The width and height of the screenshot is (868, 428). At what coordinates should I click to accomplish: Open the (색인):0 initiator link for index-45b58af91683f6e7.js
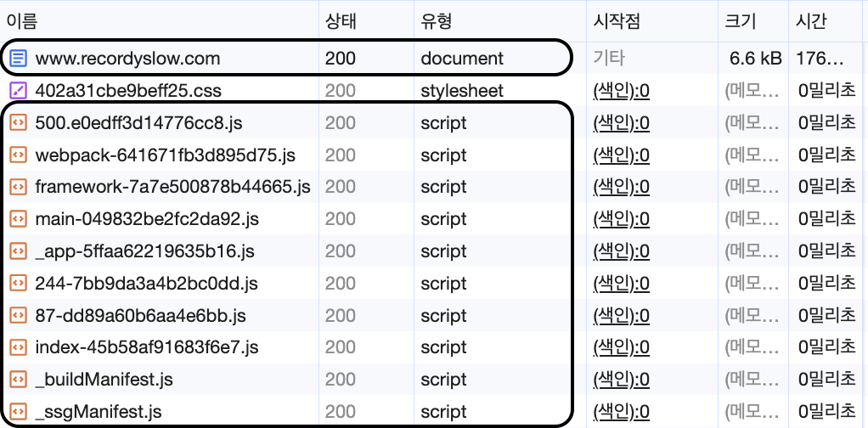click(x=621, y=347)
